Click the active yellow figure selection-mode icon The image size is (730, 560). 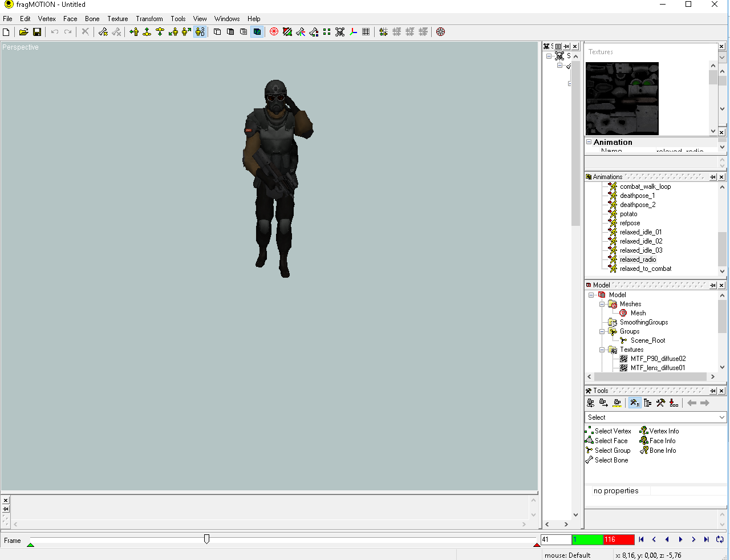(200, 32)
